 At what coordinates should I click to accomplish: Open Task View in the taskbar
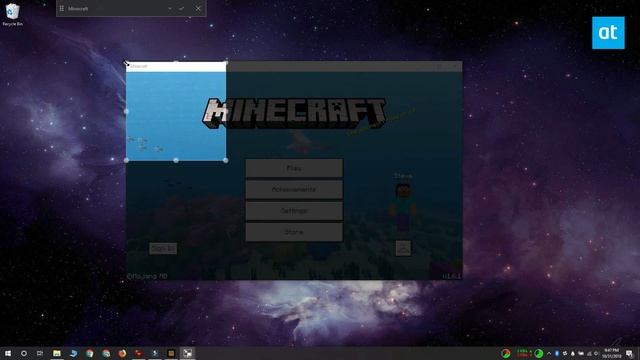tap(40, 353)
